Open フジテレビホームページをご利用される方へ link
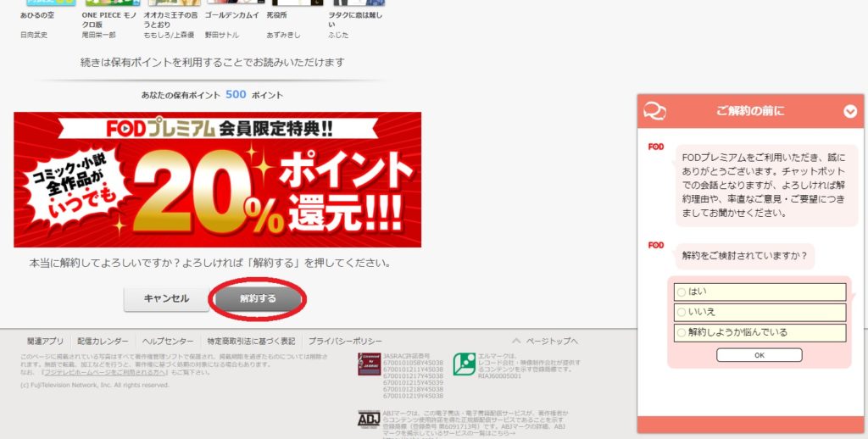Viewport: 868px width, 439px height. [x=104, y=373]
